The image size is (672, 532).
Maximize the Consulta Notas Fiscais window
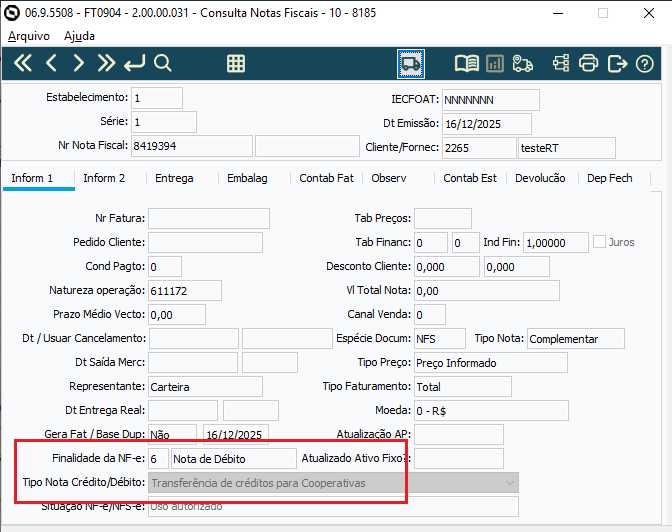[603, 13]
